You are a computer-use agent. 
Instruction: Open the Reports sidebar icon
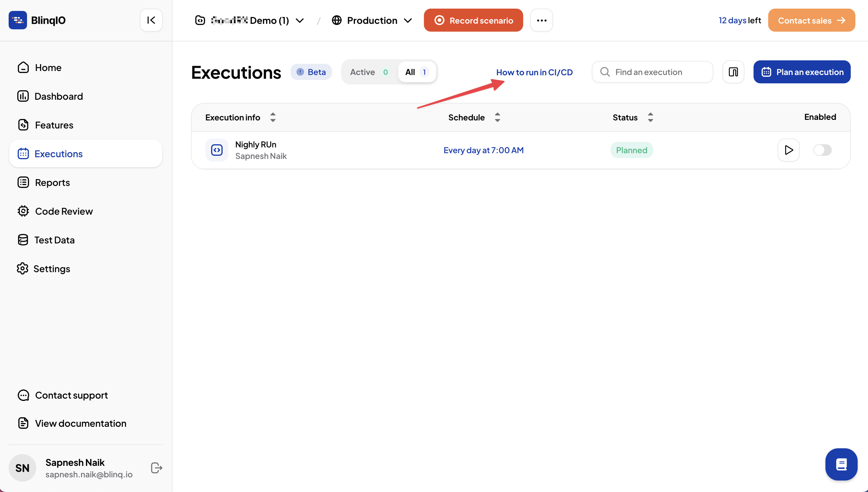[x=23, y=182]
